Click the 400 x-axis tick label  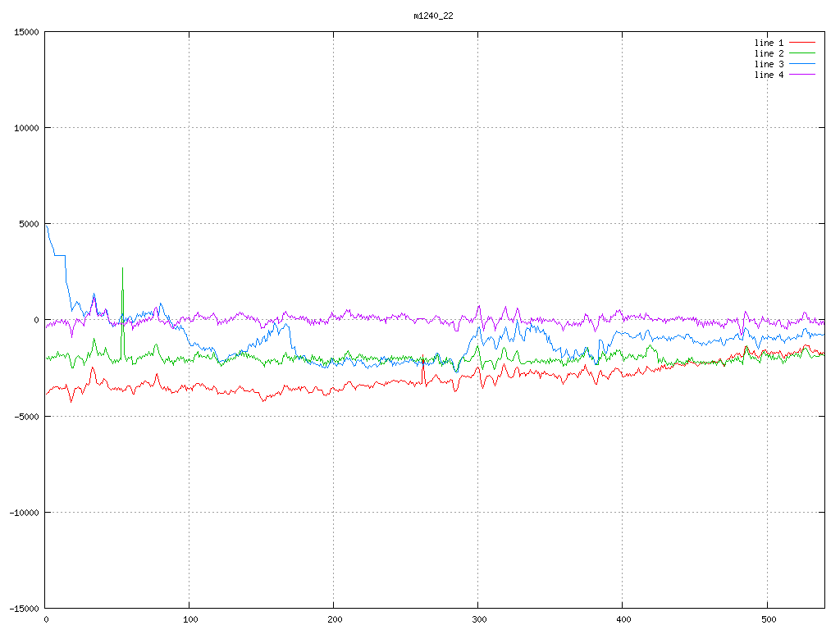pos(623,620)
